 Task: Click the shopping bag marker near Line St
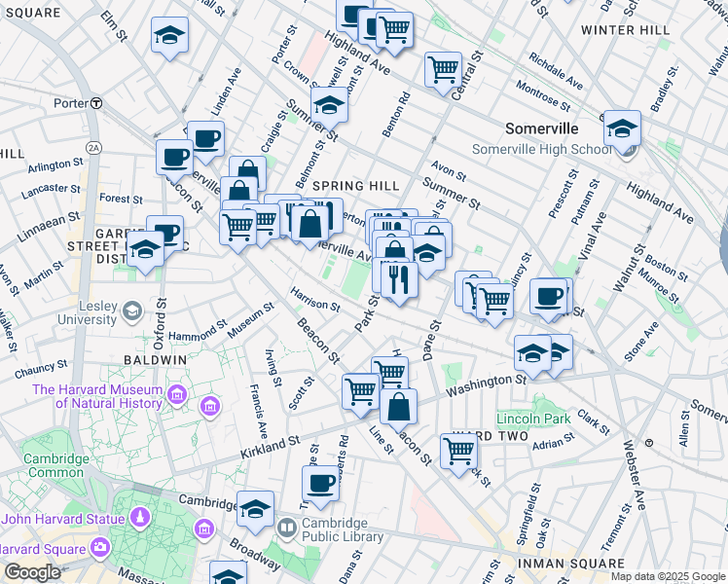click(398, 407)
